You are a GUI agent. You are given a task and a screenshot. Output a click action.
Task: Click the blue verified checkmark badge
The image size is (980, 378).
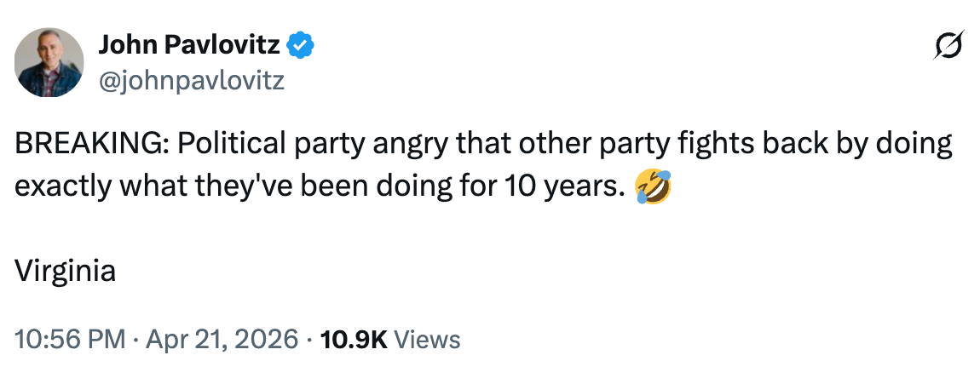point(302,45)
